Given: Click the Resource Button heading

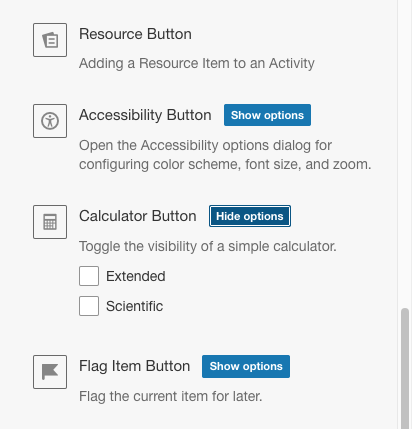Looking at the screenshot, I should point(135,34).
